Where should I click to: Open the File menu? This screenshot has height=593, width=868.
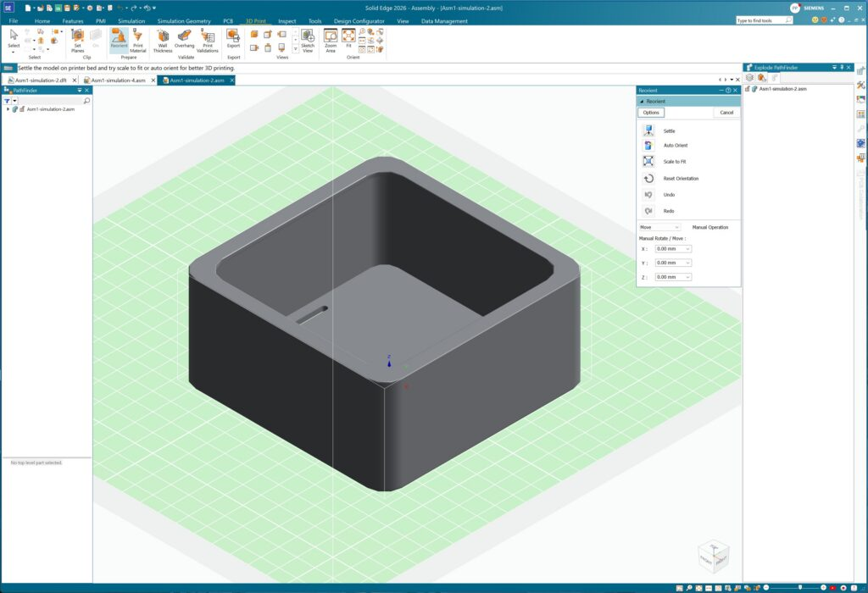point(14,21)
